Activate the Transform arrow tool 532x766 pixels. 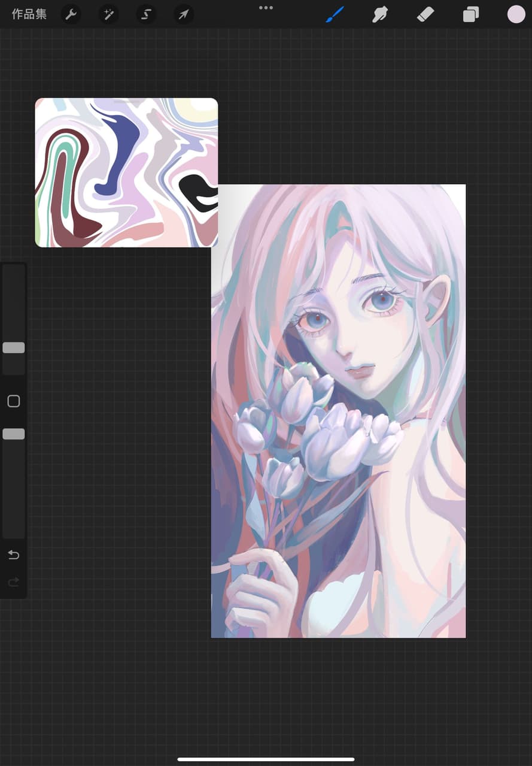[x=184, y=14]
